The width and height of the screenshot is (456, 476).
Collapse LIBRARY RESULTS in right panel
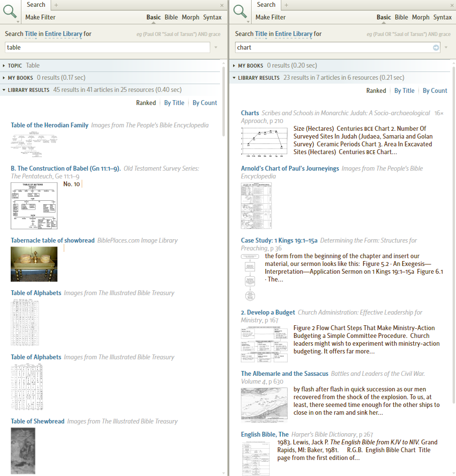[234, 78]
